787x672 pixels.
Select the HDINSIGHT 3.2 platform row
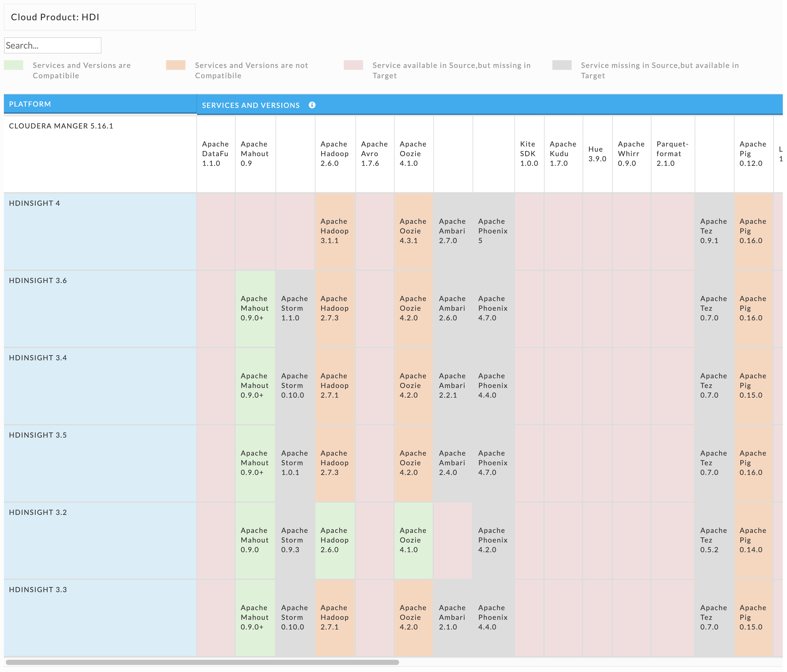pos(100,541)
